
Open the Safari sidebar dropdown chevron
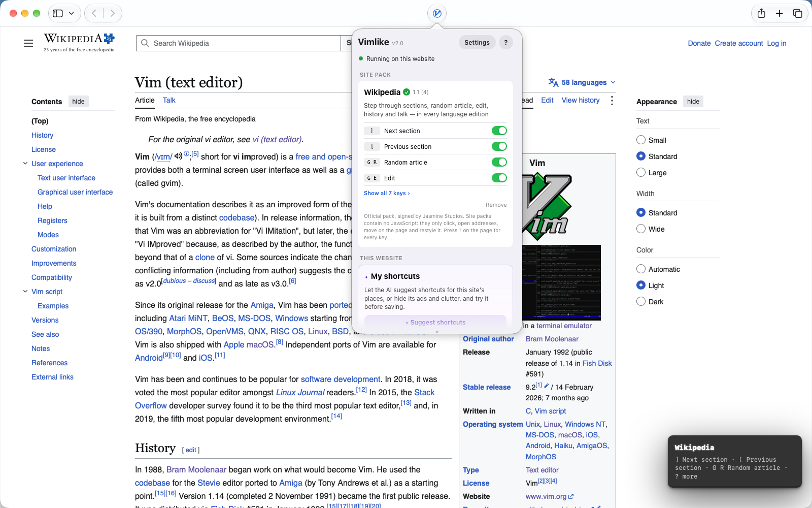[72, 13]
